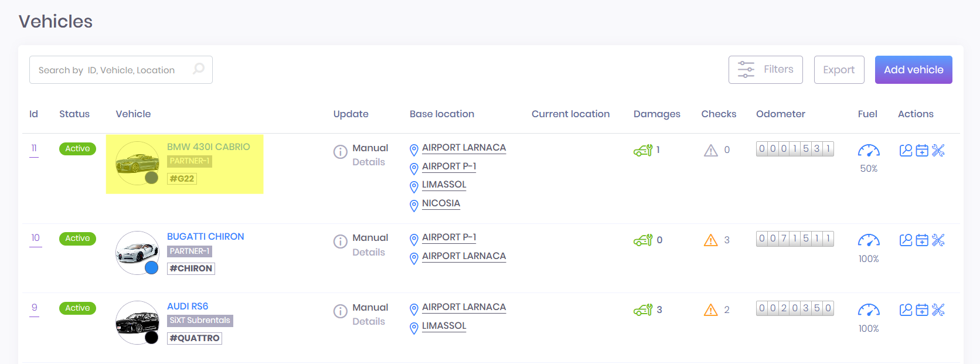
Task: Open vehicle ID 9 link
Action: click(x=35, y=308)
